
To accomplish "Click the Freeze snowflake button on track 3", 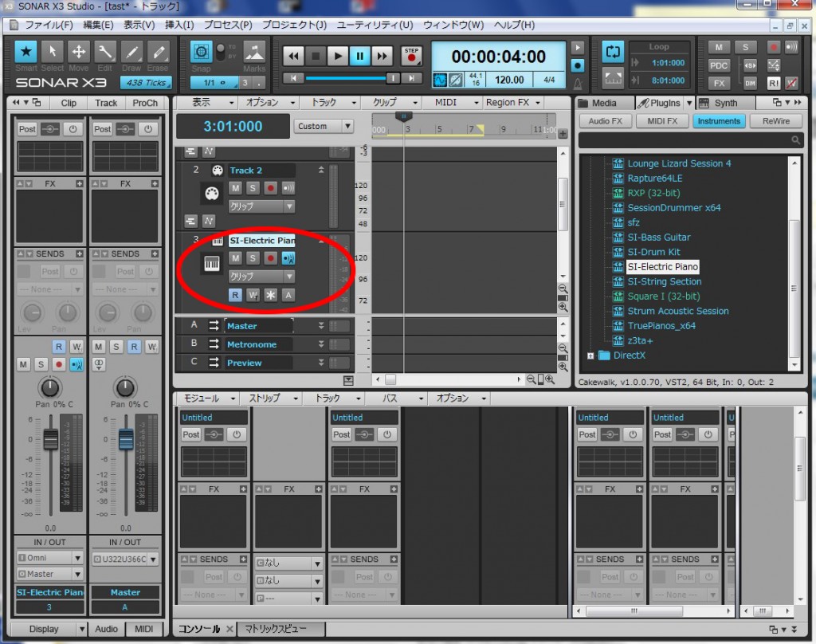I will 271,295.
